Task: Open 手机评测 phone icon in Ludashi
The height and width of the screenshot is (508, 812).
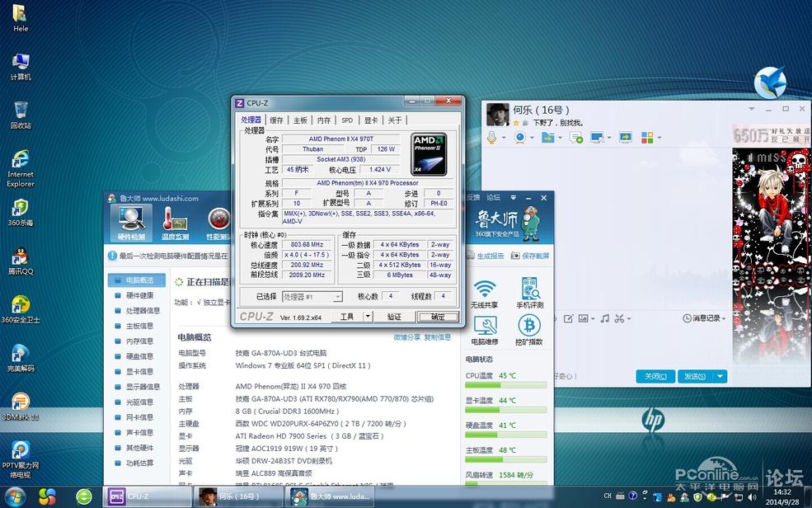Action: click(529, 294)
